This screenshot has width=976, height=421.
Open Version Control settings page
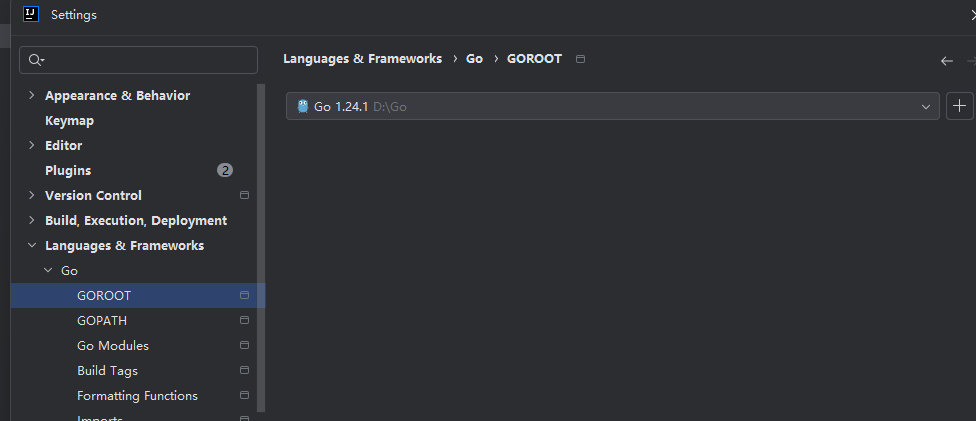coord(93,195)
